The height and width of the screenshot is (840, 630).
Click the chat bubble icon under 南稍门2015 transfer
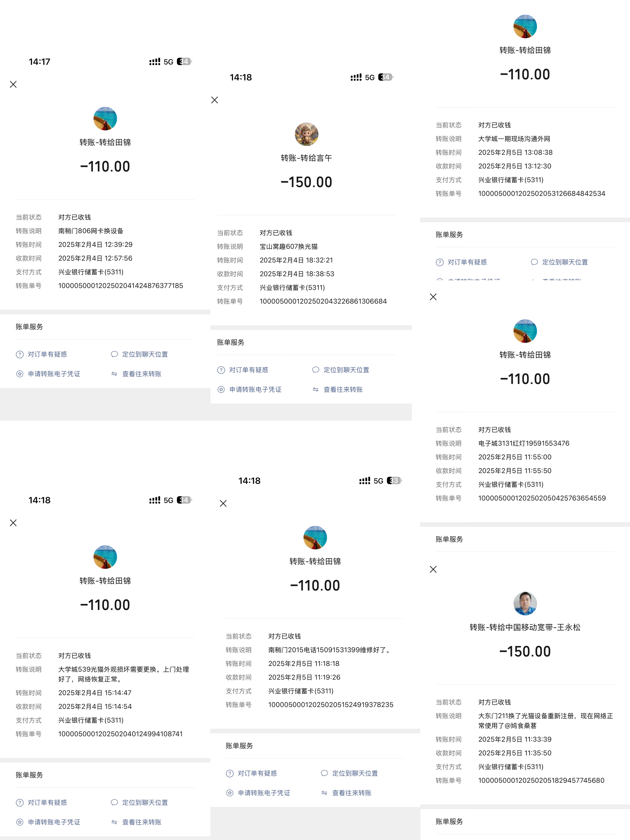pos(324,773)
